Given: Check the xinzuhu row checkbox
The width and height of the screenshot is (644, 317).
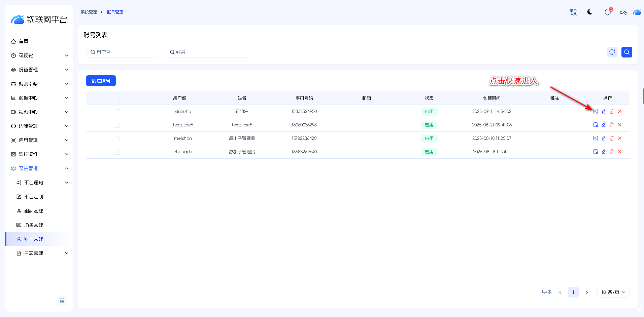Looking at the screenshot, I should coord(117,112).
